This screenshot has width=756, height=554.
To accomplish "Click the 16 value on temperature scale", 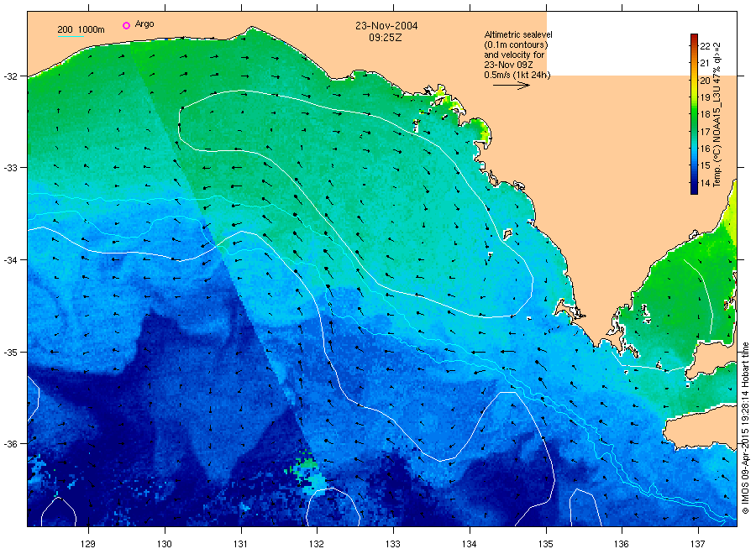I will [705, 149].
